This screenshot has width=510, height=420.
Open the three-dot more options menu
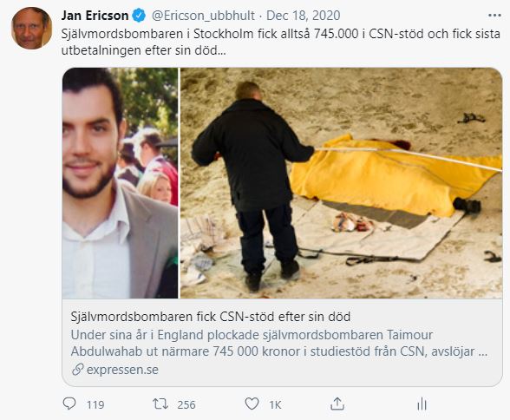pos(494,16)
